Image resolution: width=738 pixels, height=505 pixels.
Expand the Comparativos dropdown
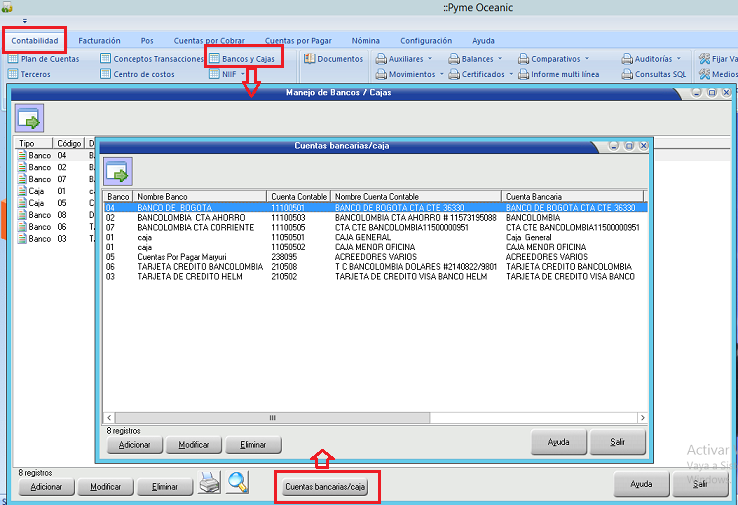click(562, 59)
